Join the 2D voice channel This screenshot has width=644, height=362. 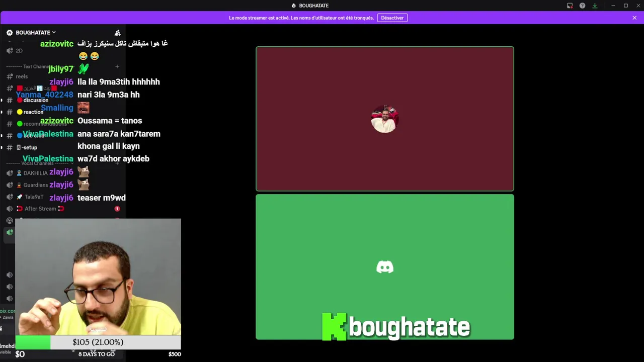coord(19,50)
